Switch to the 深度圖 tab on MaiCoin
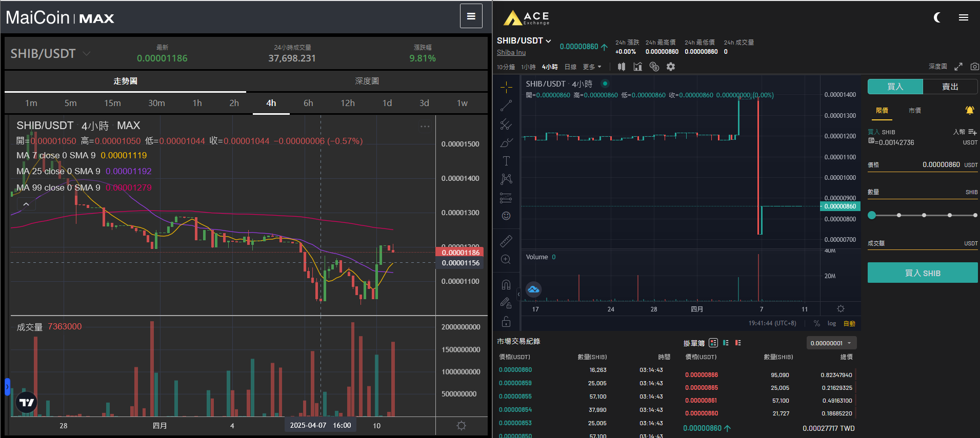Image resolution: width=980 pixels, height=438 pixels. tap(367, 81)
